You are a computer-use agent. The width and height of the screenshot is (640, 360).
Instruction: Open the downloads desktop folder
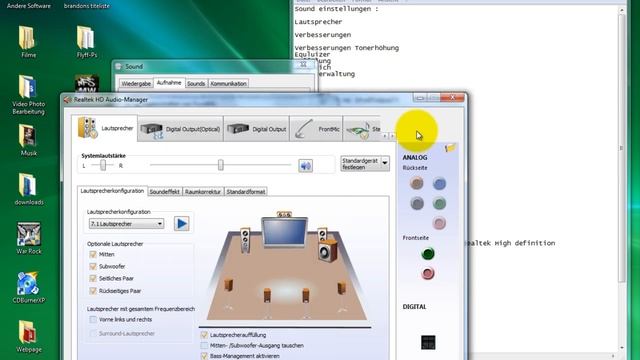pos(29,189)
